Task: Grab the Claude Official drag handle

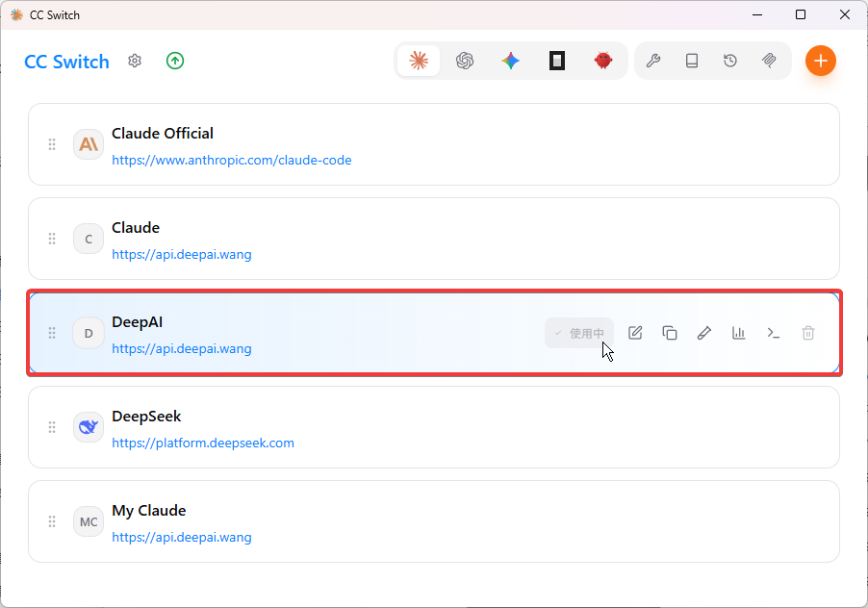Action: 52,144
